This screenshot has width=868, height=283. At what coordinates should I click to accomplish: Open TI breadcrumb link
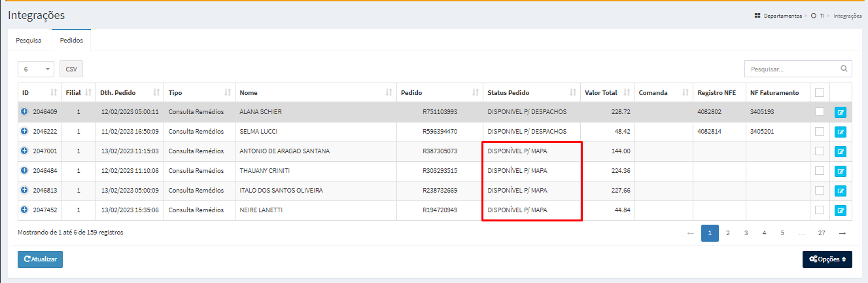coord(822,16)
